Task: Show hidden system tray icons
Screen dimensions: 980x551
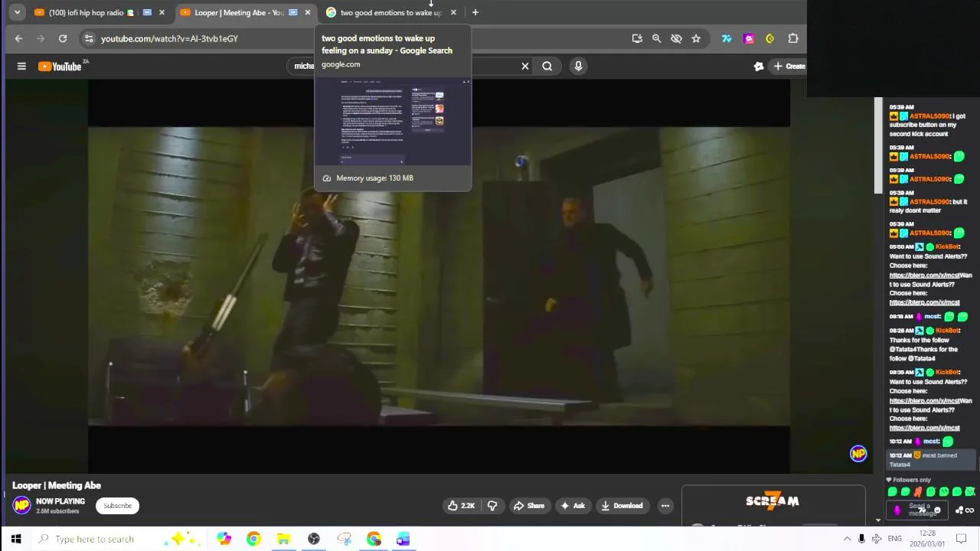Action: point(847,539)
